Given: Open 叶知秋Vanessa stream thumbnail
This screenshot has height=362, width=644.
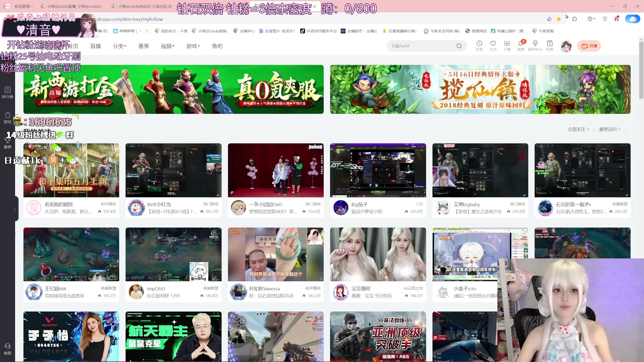Looking at the screenshot, I should [x=276, y=254].
